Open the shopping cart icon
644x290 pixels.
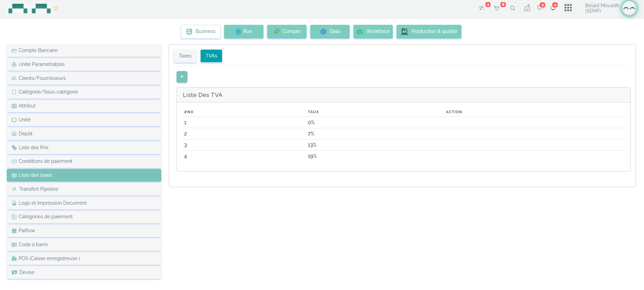tap(497, 8)
